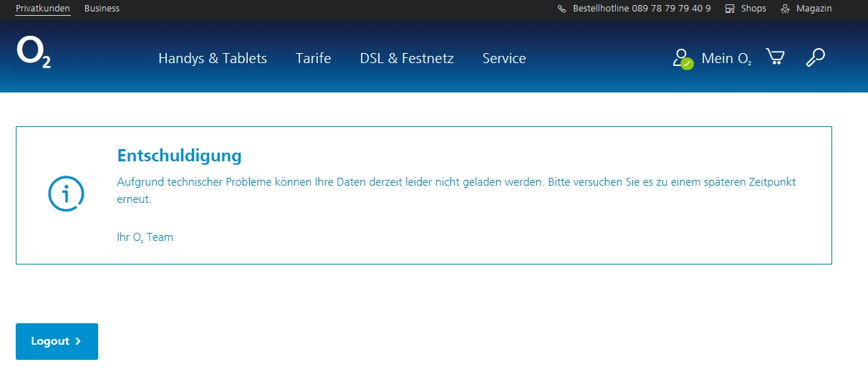This screenshot has width=868, height=367.
Task: Click the store icon beside Shops
Action: (730, 9)
